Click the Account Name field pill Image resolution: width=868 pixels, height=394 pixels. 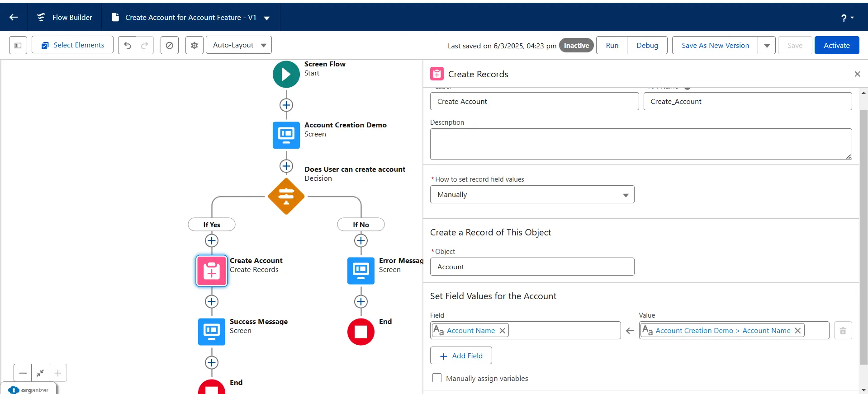click(470, 331)
